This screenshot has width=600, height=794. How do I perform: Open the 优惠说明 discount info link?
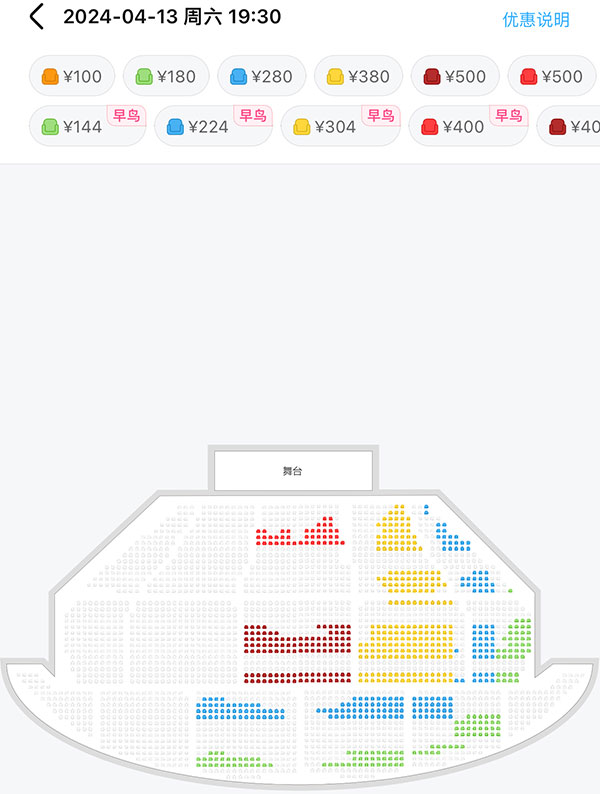(x=536, y=19)
